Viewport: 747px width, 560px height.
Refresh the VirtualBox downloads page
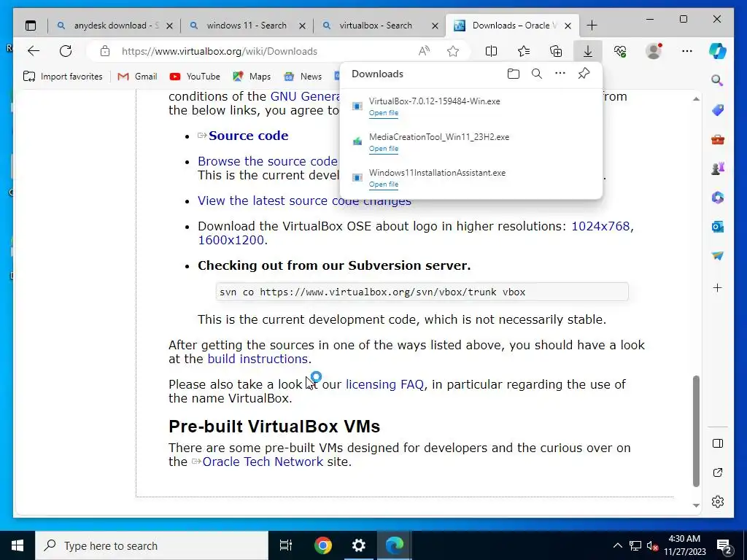pyautogui.click(x=66, y=51)
